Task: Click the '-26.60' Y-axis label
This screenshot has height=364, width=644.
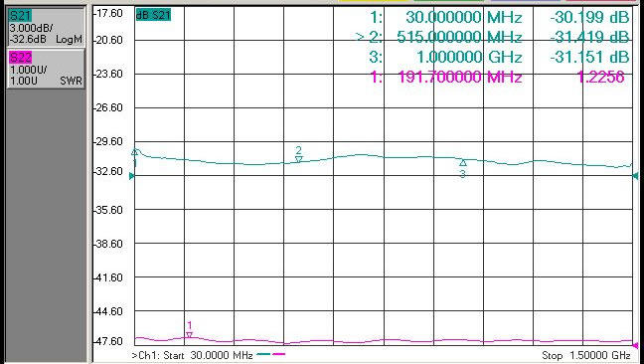Action: pos(108,107)
